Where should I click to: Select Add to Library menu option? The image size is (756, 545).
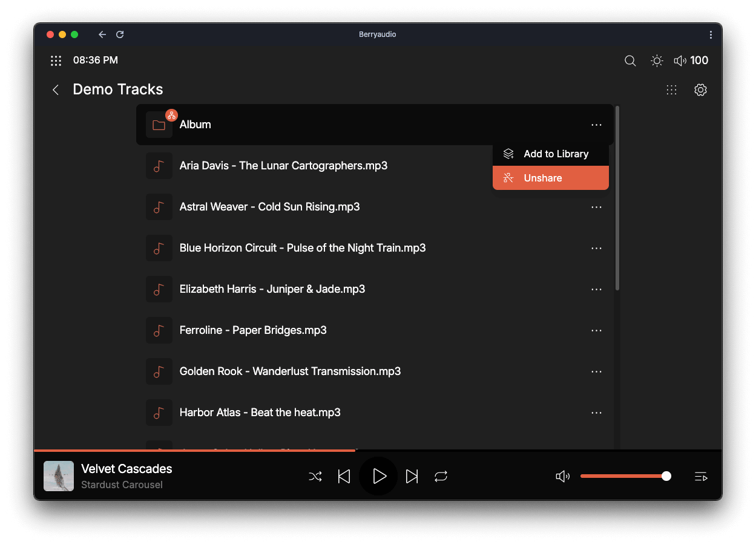point(550,154)
